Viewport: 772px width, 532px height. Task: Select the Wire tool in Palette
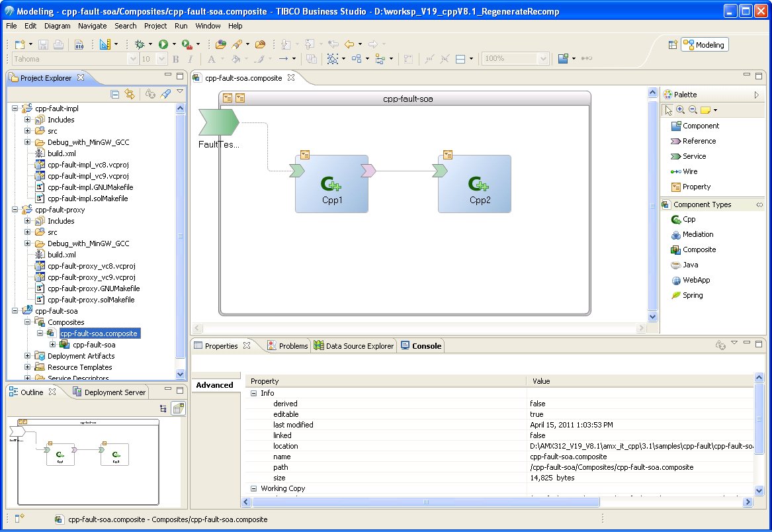coord(684,172)
